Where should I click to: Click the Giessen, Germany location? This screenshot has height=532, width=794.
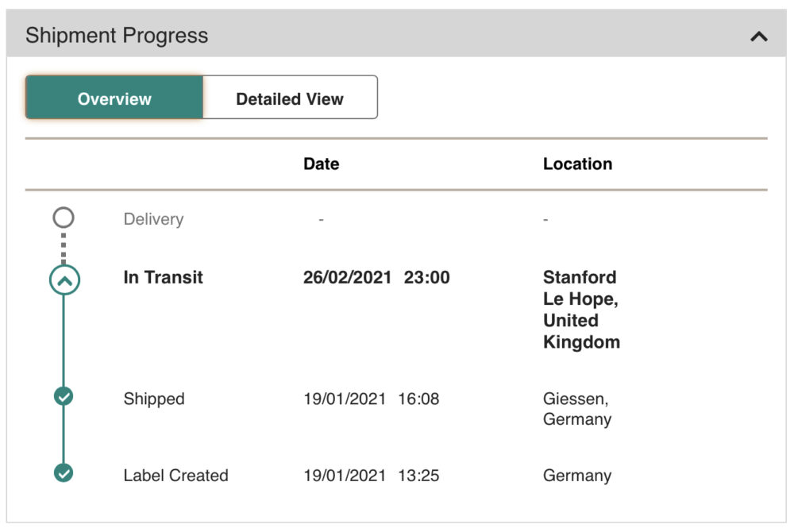click(x=577, y=409)
